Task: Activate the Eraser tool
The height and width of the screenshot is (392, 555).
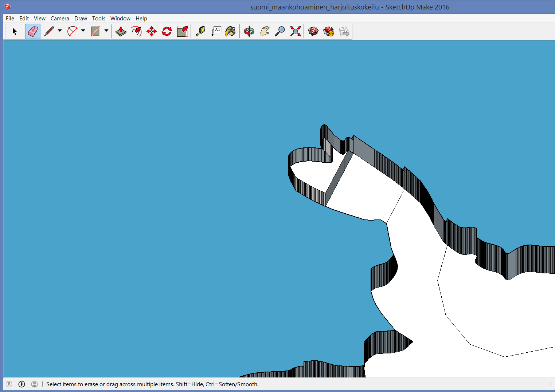Action: pos(33,32)
